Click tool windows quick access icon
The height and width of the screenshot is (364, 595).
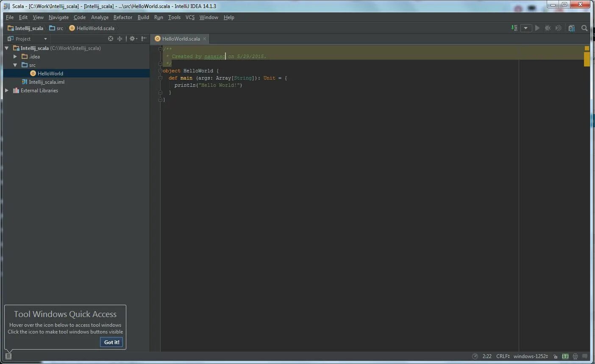tap(8, 356)
